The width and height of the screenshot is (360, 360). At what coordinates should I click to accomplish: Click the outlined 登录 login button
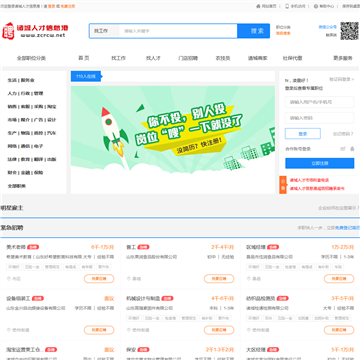[303, 134]
